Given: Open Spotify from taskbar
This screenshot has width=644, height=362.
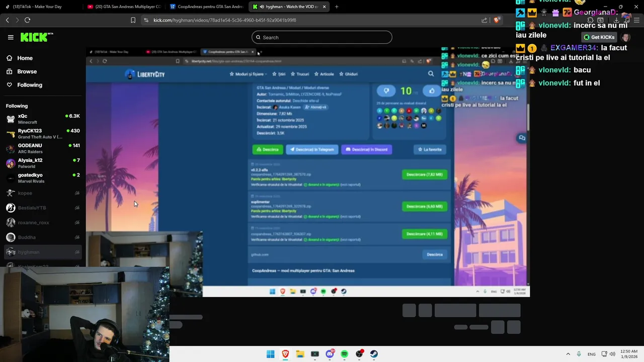Looking at the screenshot, I should (344, 354).
